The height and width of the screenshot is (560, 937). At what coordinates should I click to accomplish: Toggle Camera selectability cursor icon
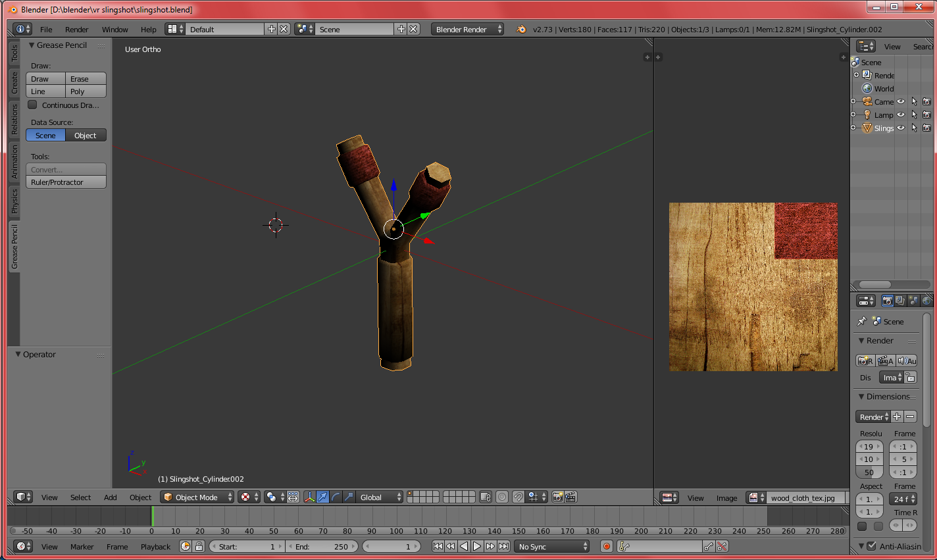[914, 102]
